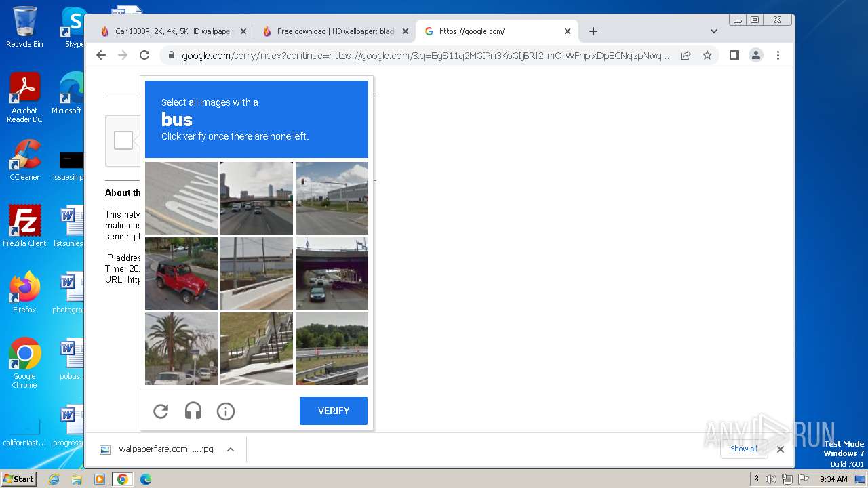Image resolution: width=868 pixels, height=488 pixels.
Task: Select the traffic light intersection tile
Action: (x=332, y=198)
